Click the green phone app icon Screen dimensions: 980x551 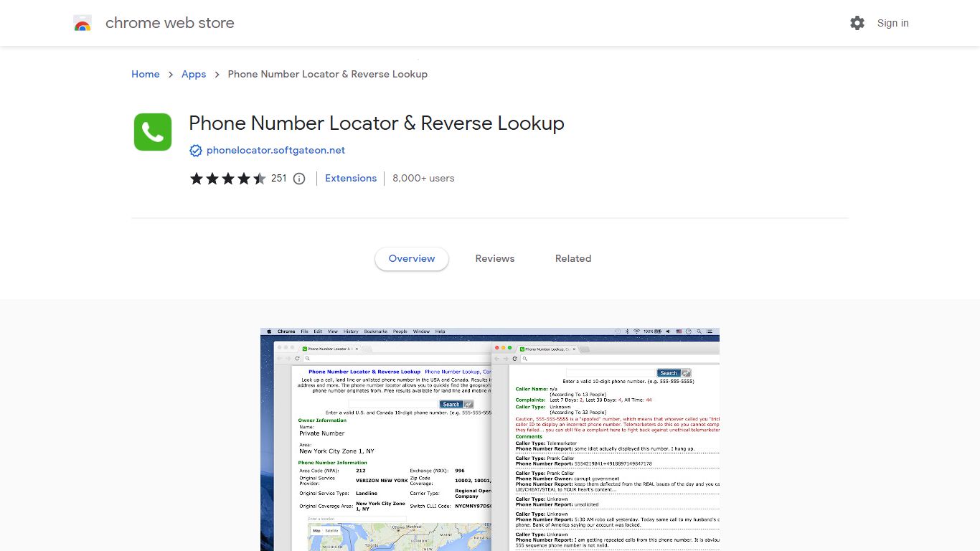[153, 132]
